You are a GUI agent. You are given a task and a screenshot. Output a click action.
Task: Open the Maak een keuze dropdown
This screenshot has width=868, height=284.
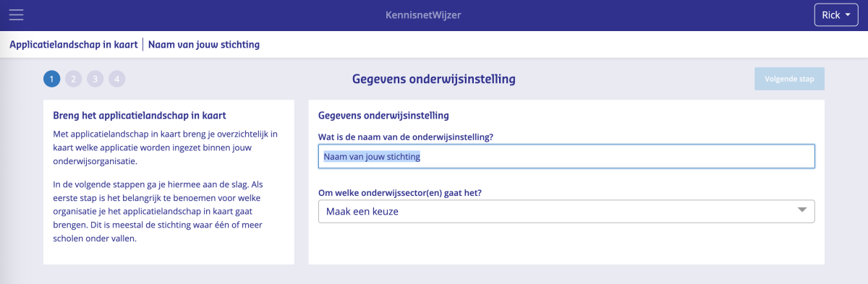566,212
